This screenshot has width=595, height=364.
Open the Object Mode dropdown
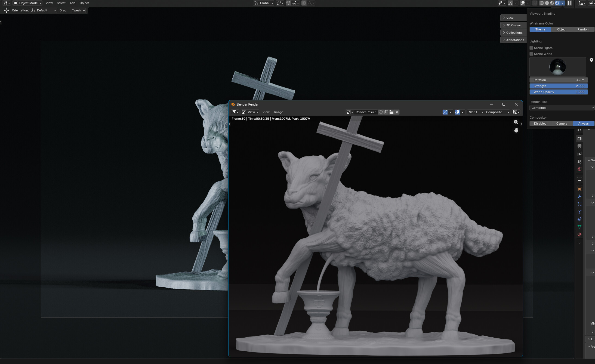[x=28, y=3]
